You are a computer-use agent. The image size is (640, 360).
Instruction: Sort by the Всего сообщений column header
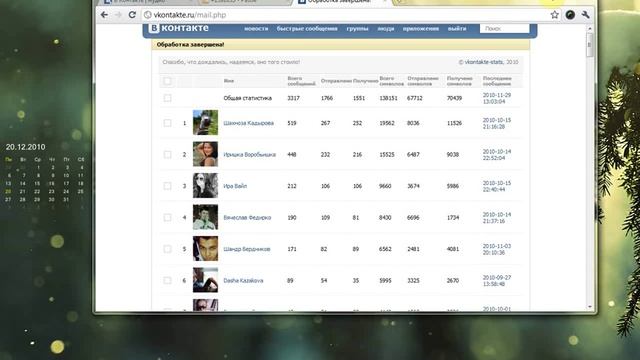point(302,81)
